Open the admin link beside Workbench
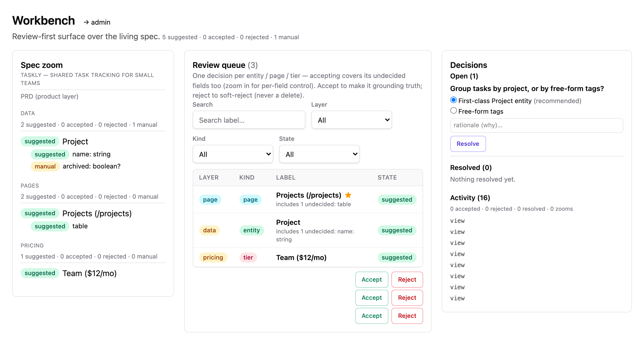This screenshot has height=342, width=644. (x=97, y=22)
